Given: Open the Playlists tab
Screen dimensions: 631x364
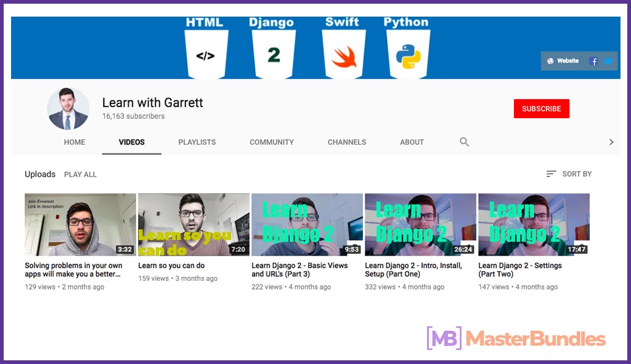Looking at the screenshot, I should (197, 142).
